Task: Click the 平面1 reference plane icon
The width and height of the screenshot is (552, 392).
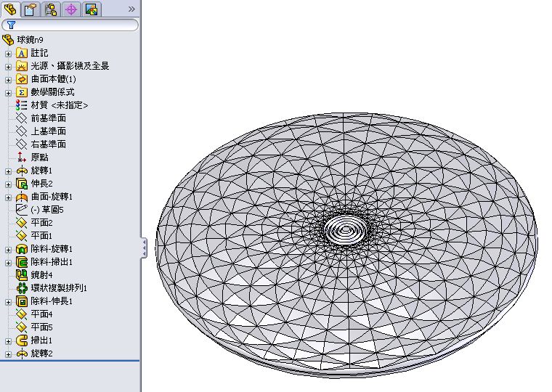Action: point(22,236)
